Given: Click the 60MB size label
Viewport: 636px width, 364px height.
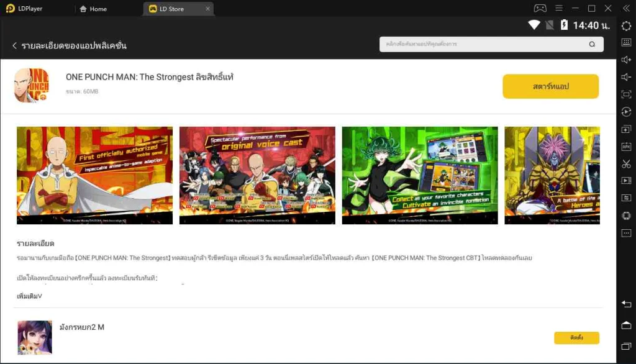Looking at the screenshot, I should (x=82, y=92).
